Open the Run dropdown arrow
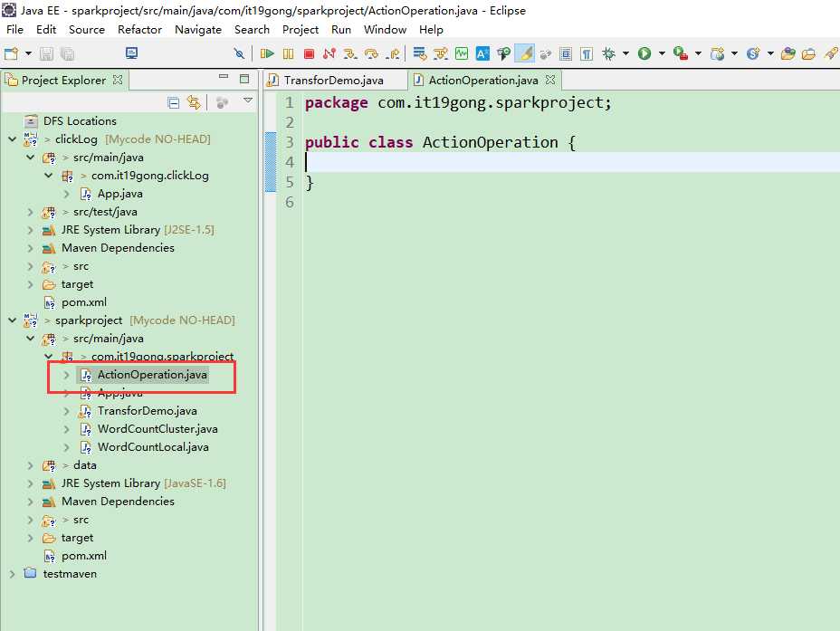This screenshot has height=631, width=840. point(662,53)
